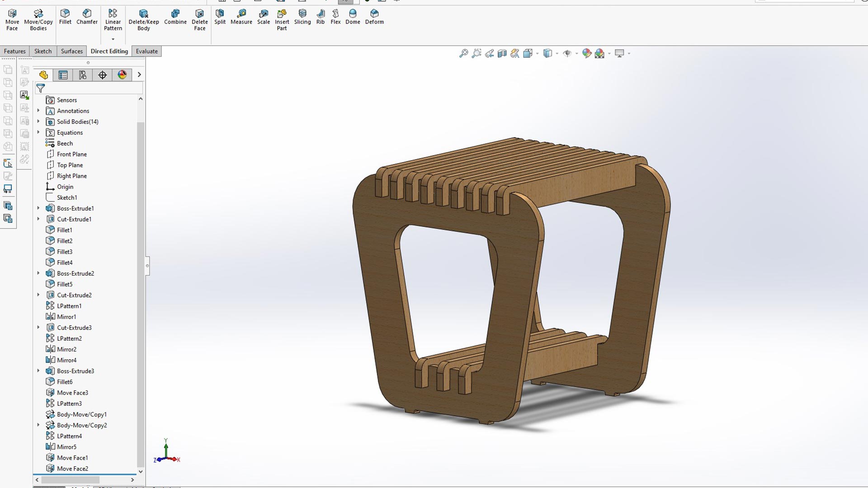Switch to the Evaluate tab
868x488 pixels.
pyautogui.click(x=147, y=51)
